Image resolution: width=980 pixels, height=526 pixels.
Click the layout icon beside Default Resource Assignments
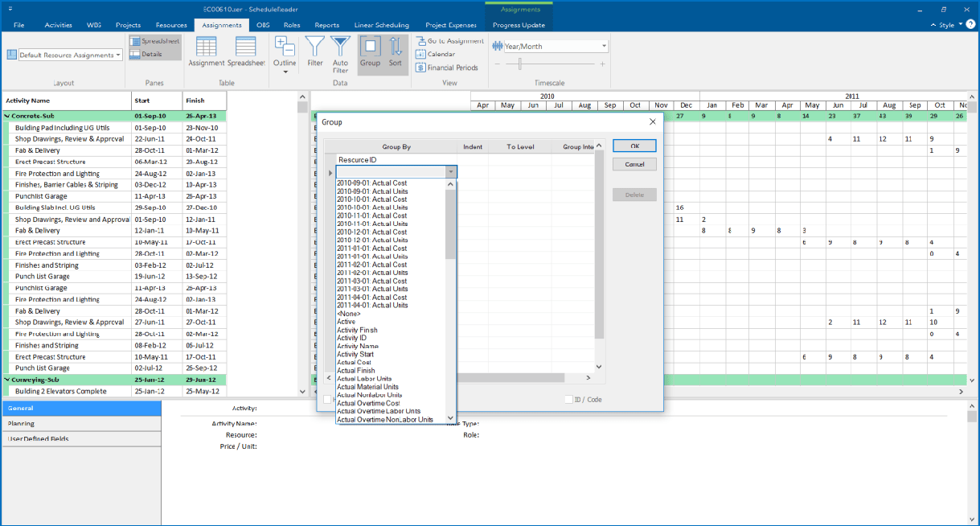point(12,55)
